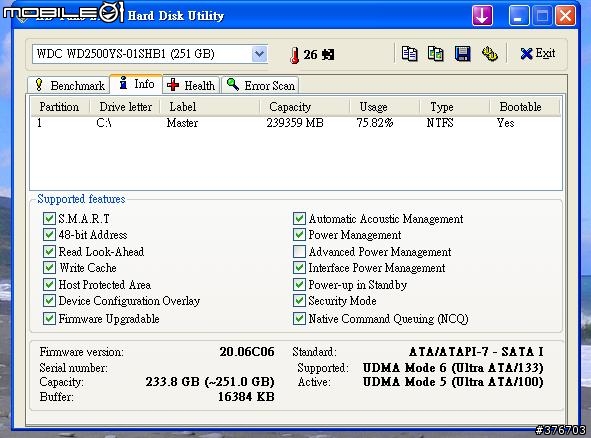Image resolution: width=591 pixels, height=438 pixels.
Task: Toggle Firmware Upgradable checkbox
Action: [x=49, y=319]
